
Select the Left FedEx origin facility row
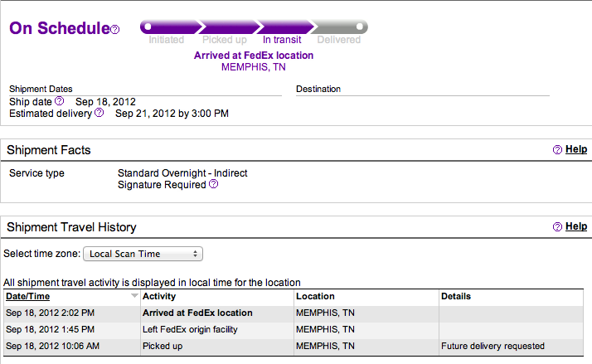[x=294, y=330]
